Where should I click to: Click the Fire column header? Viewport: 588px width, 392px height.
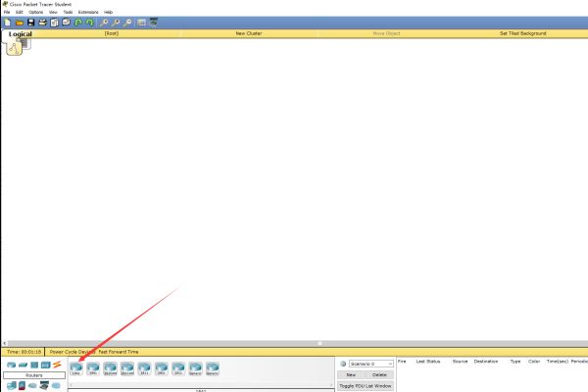tap(402, 362)
